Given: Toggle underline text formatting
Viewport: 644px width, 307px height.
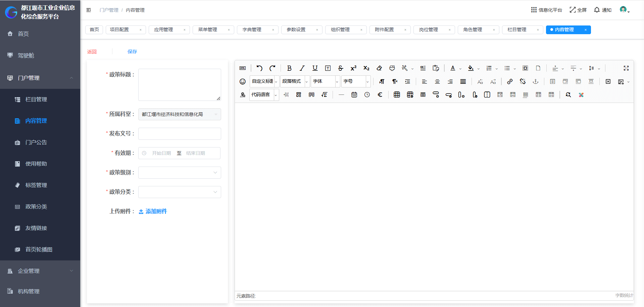Looking at the screenshot, I should coord(315,68).
